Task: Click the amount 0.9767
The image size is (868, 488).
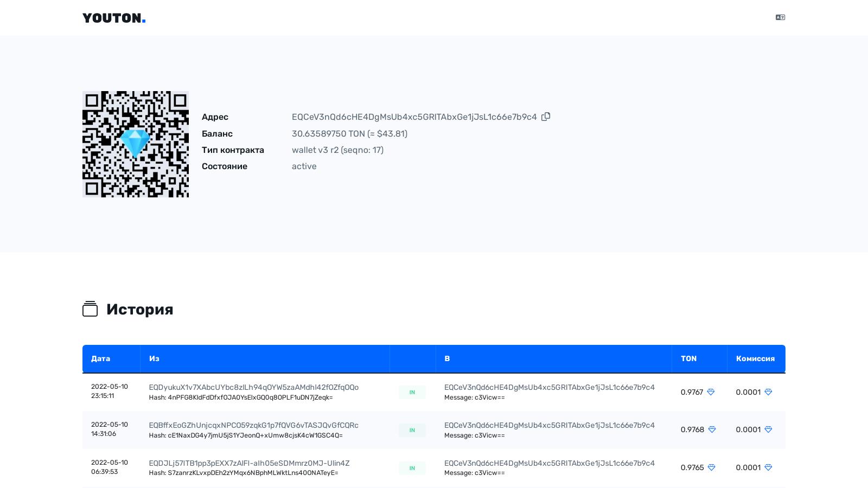Action: (692, 392)
